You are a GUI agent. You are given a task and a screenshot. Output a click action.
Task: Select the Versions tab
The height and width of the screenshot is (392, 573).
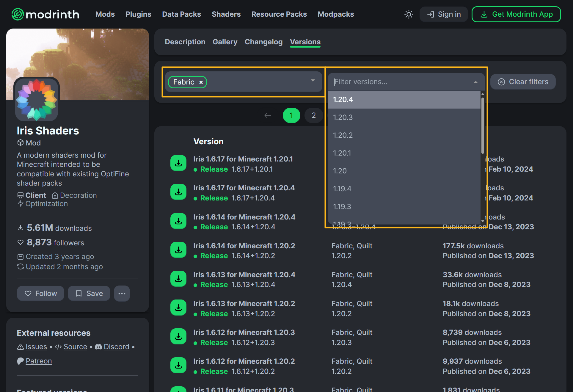pos(305,42)
